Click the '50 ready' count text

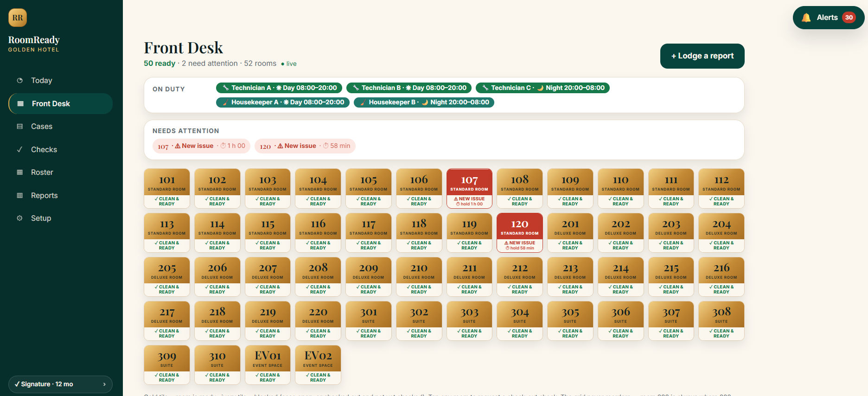pos(160,64)
